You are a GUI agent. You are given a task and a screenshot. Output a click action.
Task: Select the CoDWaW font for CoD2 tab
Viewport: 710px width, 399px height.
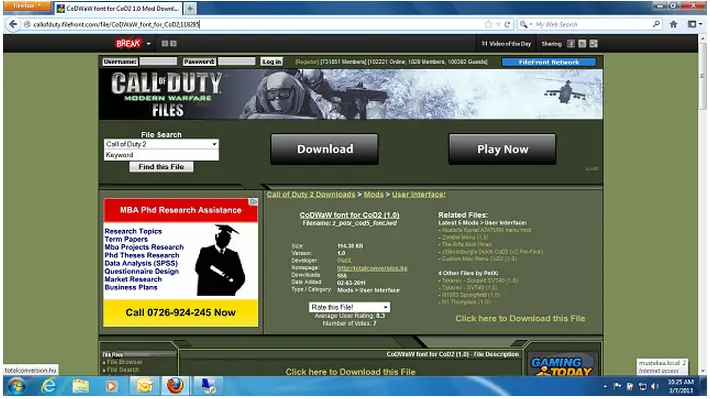click(118, 8)
